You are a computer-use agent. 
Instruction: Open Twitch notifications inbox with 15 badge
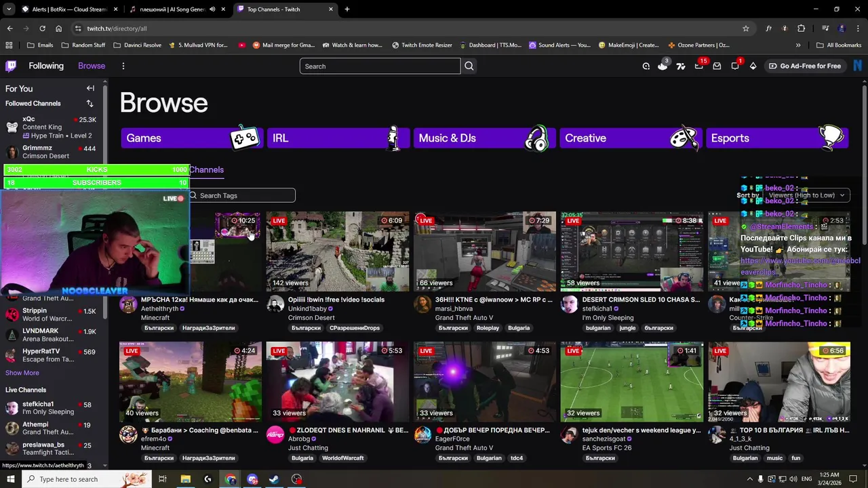click(699, 66)
